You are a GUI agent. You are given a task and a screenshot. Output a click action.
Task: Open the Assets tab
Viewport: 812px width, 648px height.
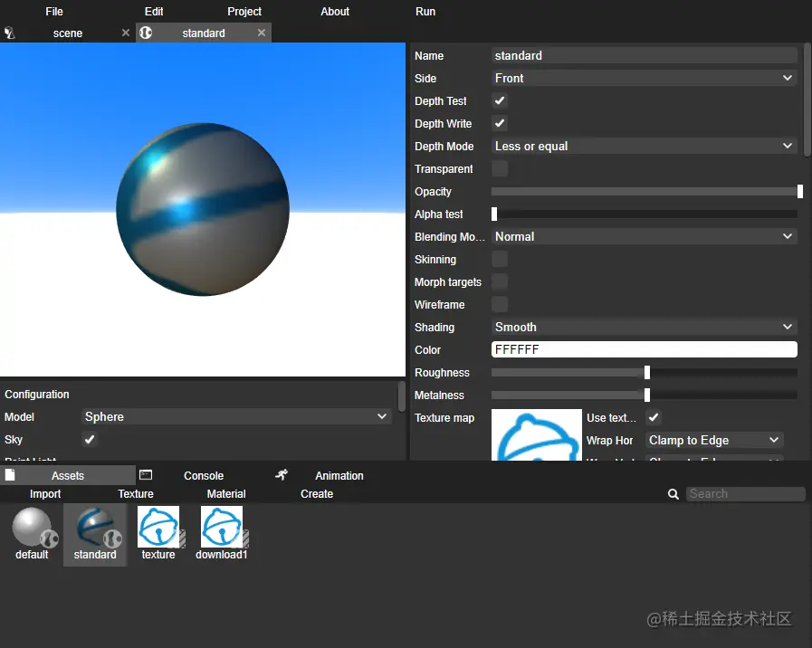[68, 475]
